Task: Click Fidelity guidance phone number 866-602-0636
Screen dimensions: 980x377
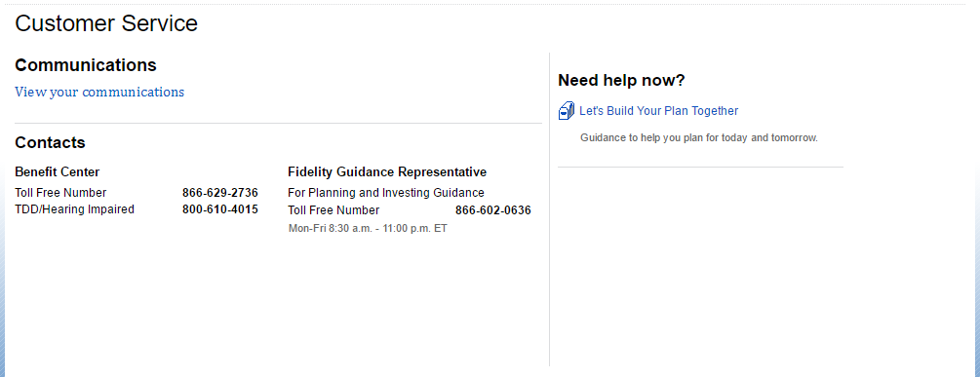Action: pyautogui.click(x=493, y=211)
